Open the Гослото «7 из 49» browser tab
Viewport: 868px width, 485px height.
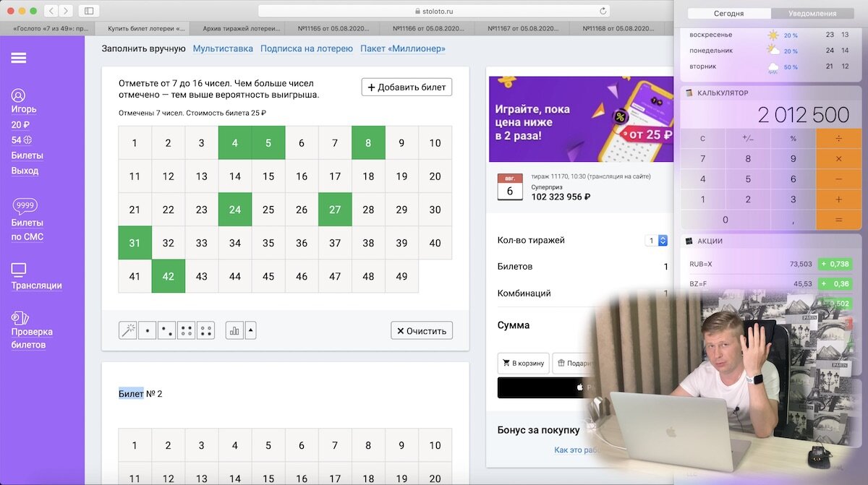point(48,28)
